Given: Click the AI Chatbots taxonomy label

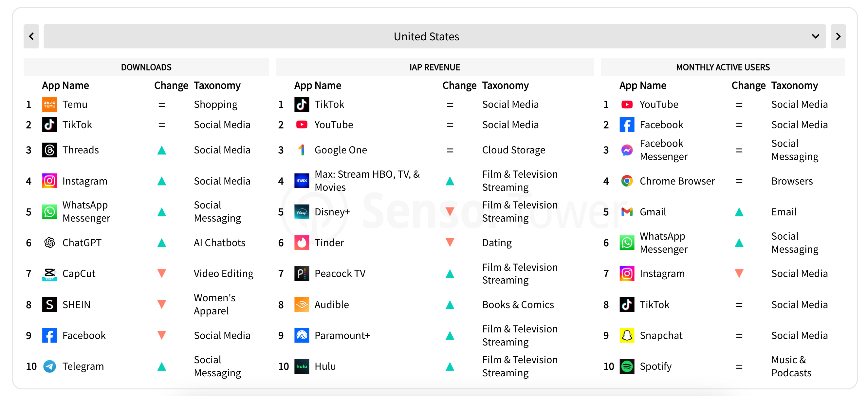Looking at the screenshot, I should 219,243.
